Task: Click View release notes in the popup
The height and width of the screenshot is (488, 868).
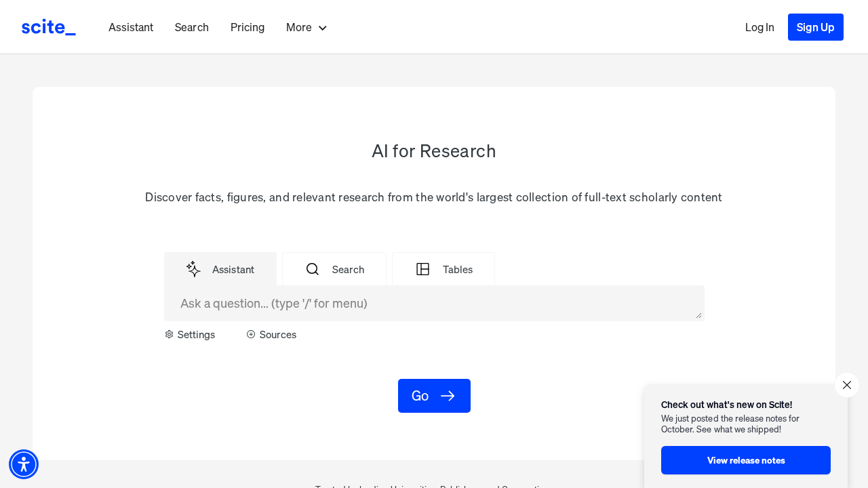Action: pyautogui.click(x=746, y=460)
